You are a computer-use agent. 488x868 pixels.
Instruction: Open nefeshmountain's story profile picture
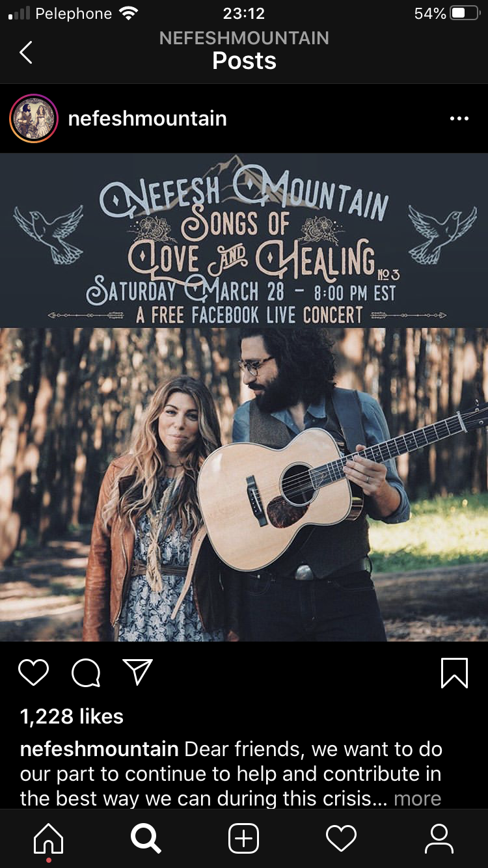pyautogui.click(x=34, y=118)
